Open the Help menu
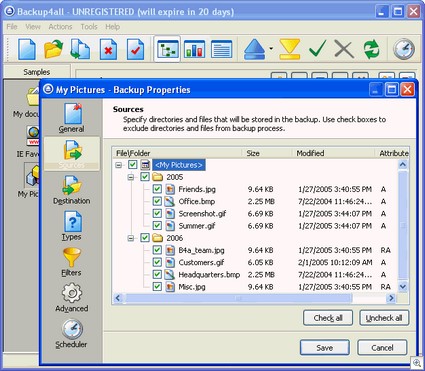425x371 pixels. coord(113,27)
